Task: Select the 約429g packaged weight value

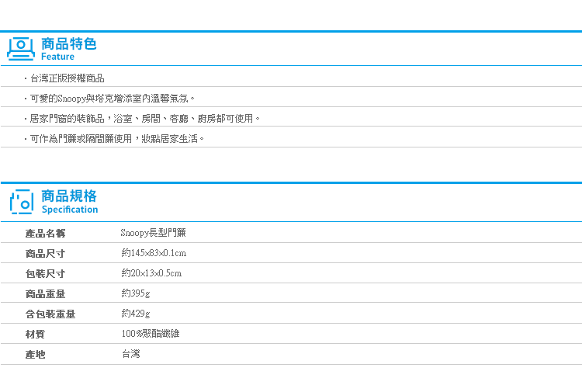Action: (x=136, y=314)
